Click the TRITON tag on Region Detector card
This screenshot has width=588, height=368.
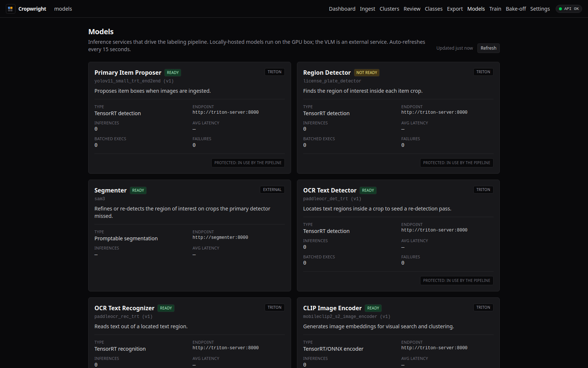(x=483, y=72)
